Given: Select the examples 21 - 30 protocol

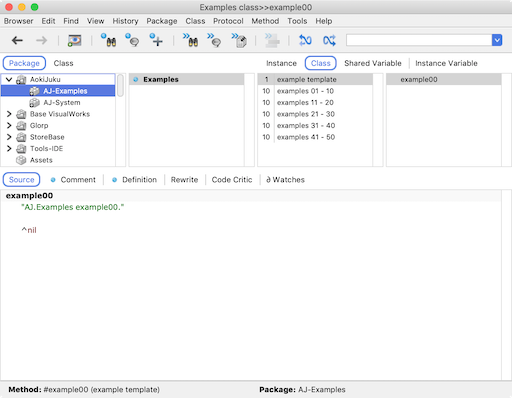Looking at the screenshot, I should pos(315,114).
